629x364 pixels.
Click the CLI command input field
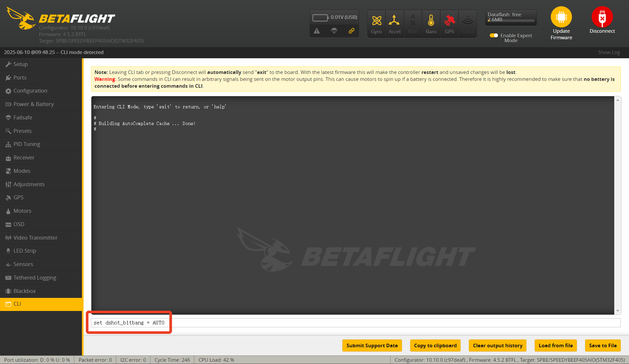point(356,323)
